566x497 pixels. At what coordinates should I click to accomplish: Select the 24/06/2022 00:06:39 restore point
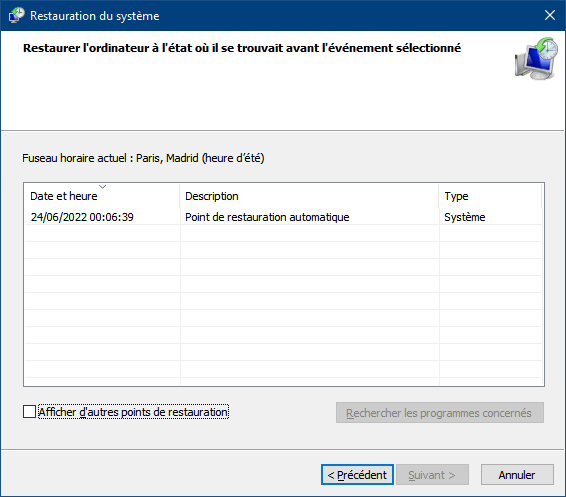(82, 217)
